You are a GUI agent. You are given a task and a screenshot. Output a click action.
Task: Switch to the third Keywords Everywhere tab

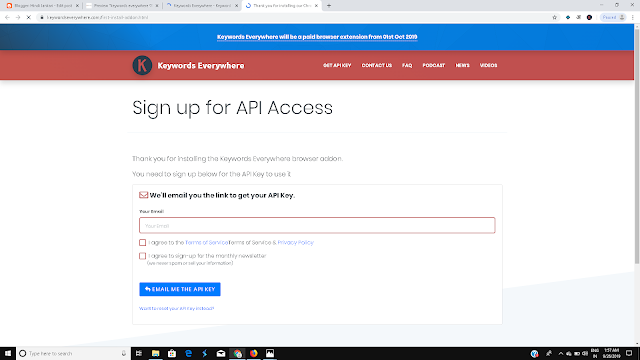coord(201,6)
